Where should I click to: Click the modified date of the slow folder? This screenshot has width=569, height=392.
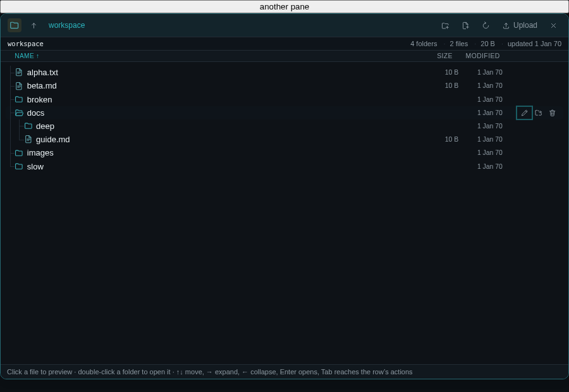pyautogui.click(x=490, y=167)
